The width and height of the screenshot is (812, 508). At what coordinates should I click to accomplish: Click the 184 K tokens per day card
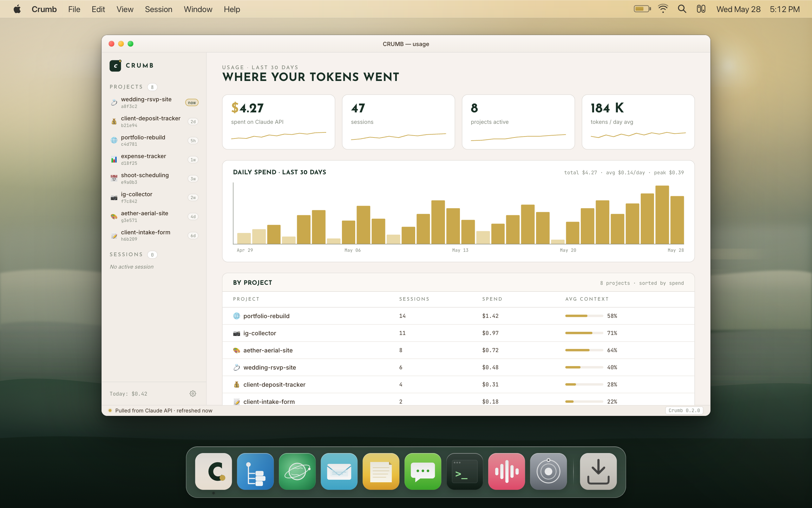coord(638,122)
